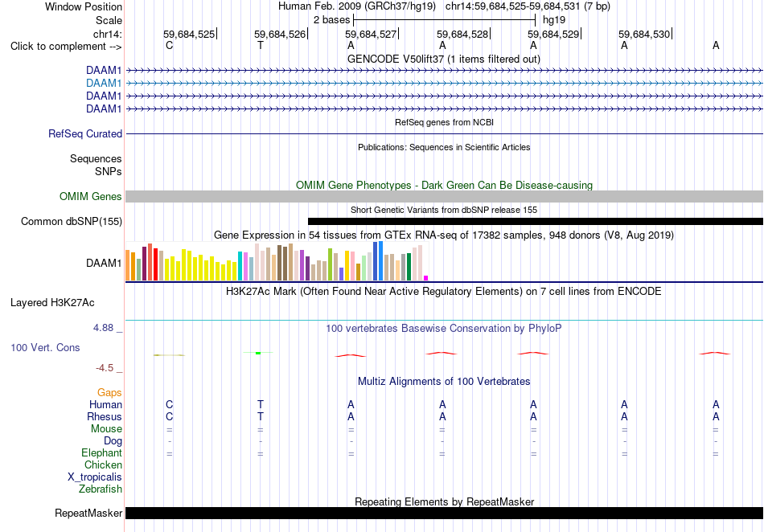Click the Common dbSNP(155) track label

pyautogui.click(x=72, y=222)
